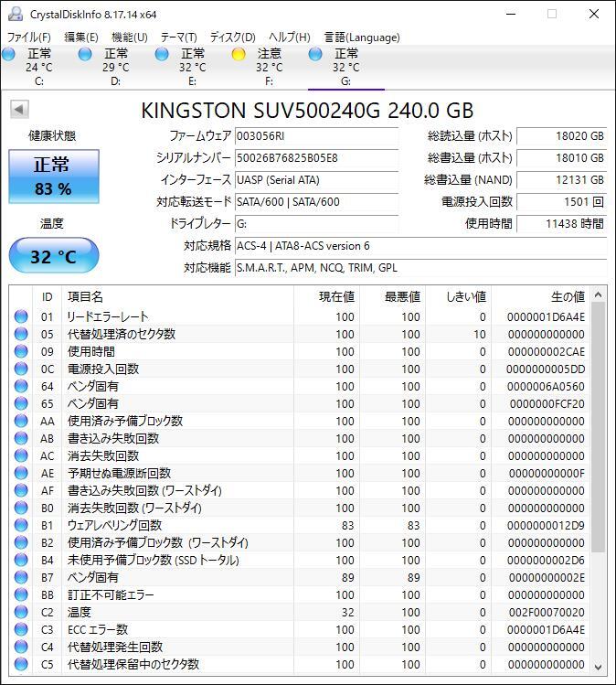Screen dimensions: 616x685
Task: Click status orb for AF row
Action: click(21, 490)
